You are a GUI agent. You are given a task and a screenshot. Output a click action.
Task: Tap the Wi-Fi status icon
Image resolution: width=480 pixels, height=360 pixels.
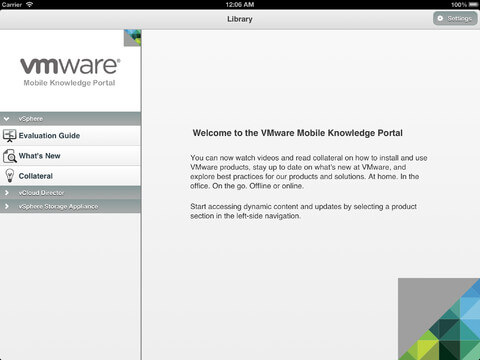tap(30, 5)
